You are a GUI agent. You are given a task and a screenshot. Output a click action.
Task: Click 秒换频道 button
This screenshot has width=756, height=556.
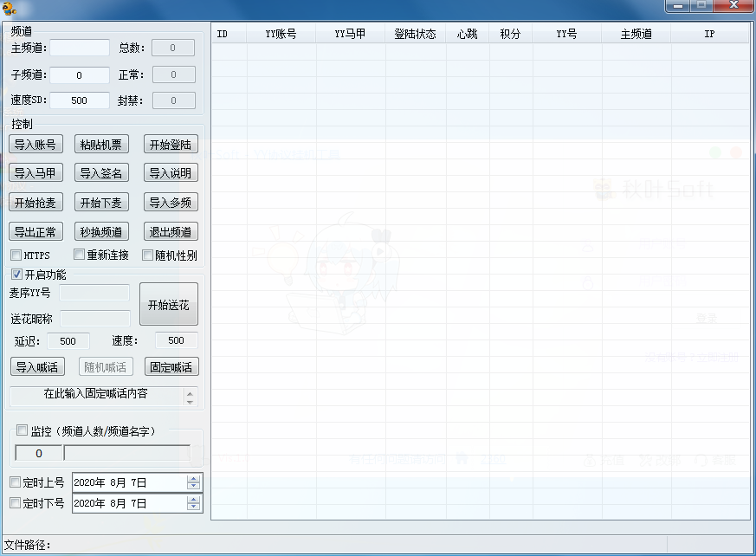101,232
